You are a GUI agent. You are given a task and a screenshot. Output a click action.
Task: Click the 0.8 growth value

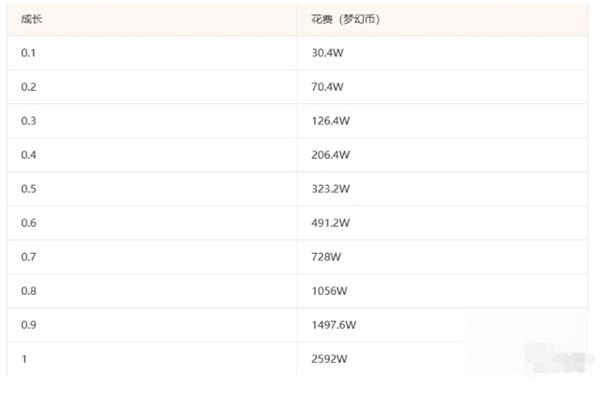28,291
